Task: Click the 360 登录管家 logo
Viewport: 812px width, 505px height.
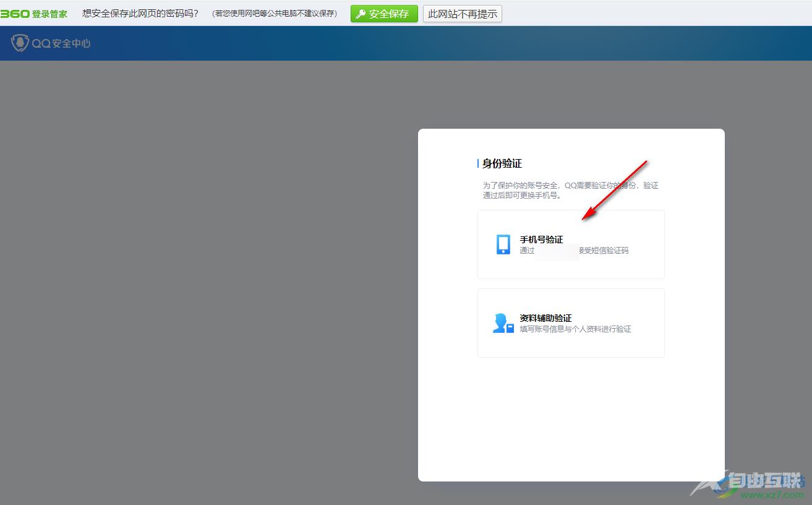Action: pos(34,14)
